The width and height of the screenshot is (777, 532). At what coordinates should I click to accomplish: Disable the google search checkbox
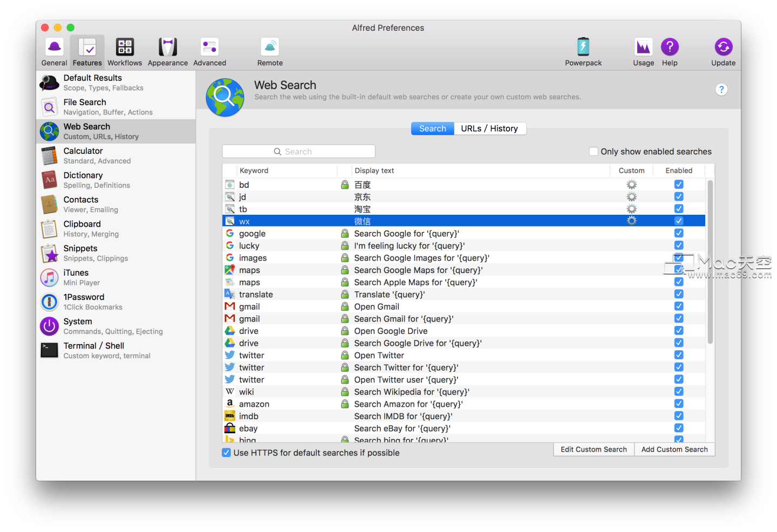[679, 233]
